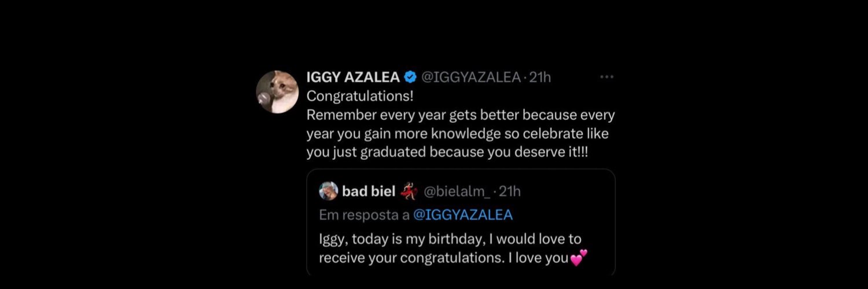Click the dancer emoji next to bad biel

(x=409, y=191)
